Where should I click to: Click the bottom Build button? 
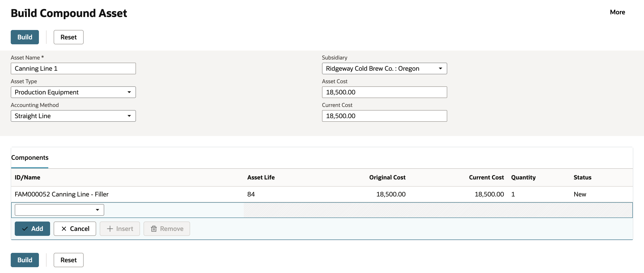[x=25, y=260]
